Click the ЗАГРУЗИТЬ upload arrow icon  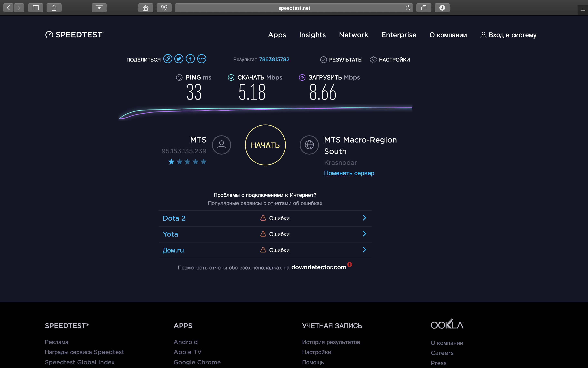pyautogui.click(x=302, y=77)
